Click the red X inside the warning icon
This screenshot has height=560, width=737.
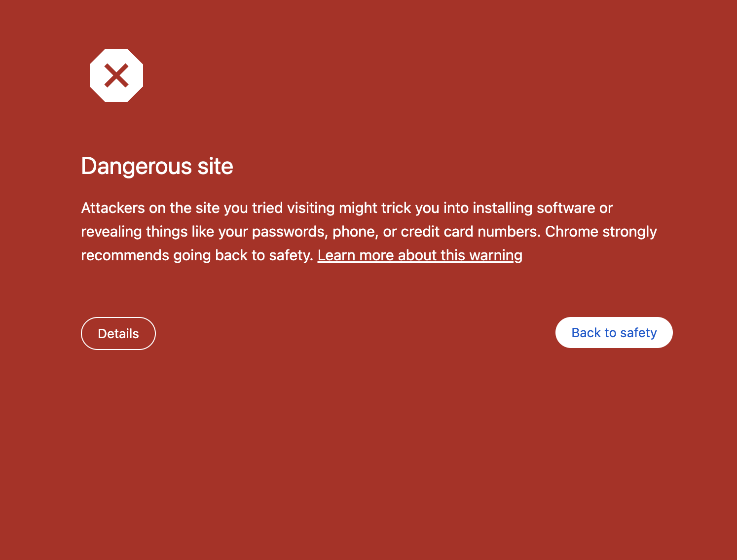(116, 75)
